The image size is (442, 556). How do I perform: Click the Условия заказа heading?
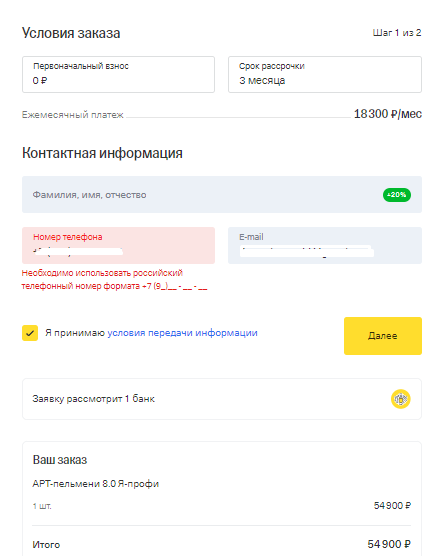[71, 33]
